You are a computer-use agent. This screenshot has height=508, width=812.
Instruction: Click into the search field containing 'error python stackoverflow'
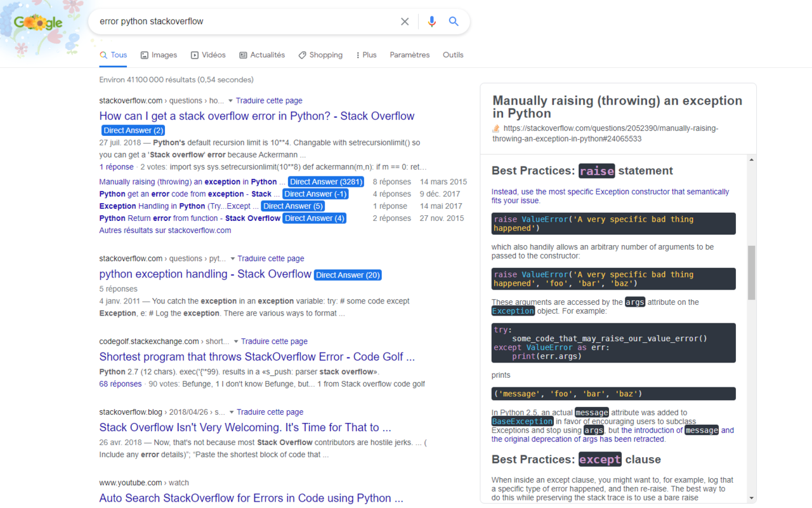tap(246, 22)
